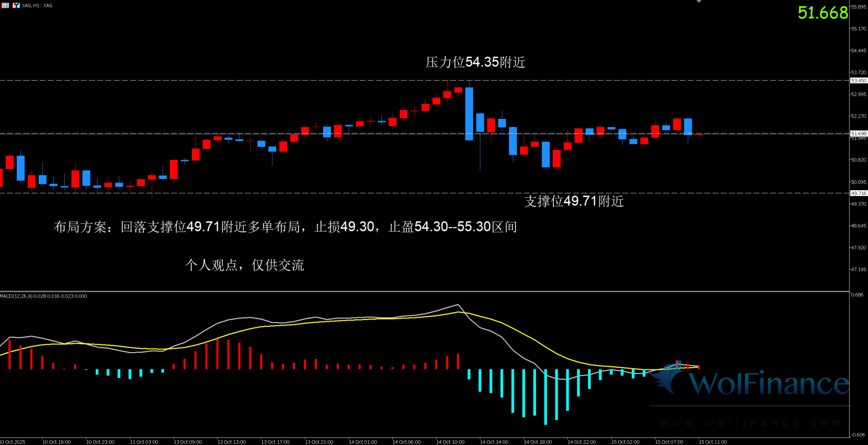868x445 pixels.
Task: Click the 14 Oct 10:00 time label
Action: click(450, 442)
